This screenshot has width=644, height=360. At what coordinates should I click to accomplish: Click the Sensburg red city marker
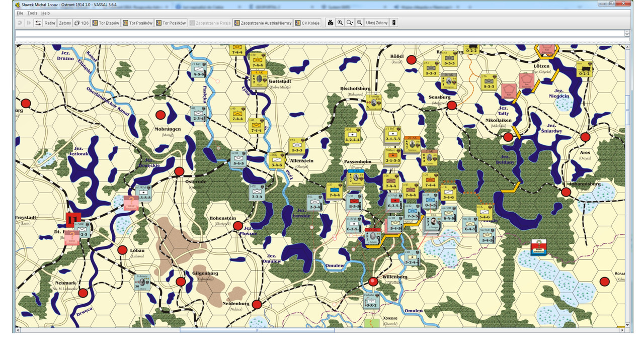[452, 105]
